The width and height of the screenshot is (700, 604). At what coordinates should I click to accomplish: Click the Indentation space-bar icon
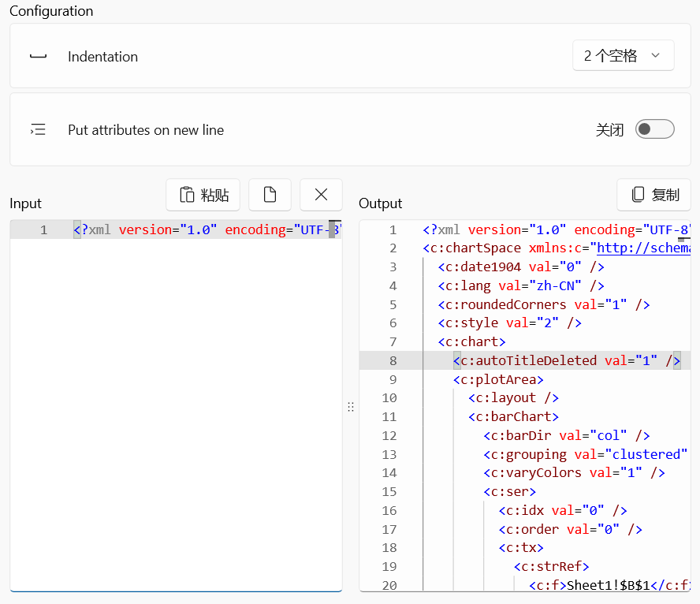click(38, 56)
